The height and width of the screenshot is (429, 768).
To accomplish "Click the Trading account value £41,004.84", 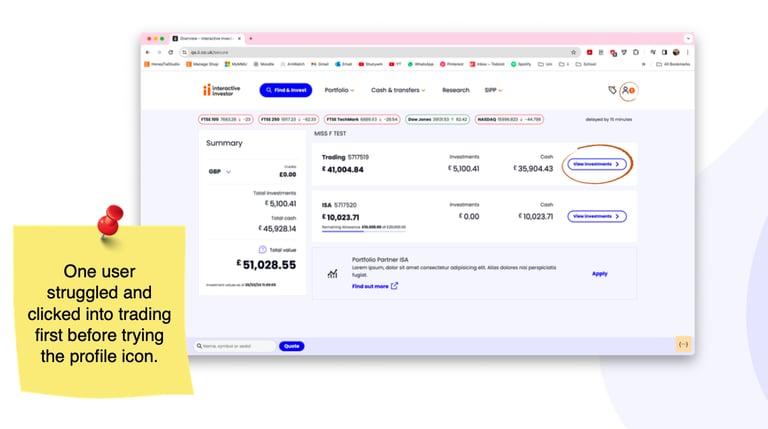I will tap(342, 169).
